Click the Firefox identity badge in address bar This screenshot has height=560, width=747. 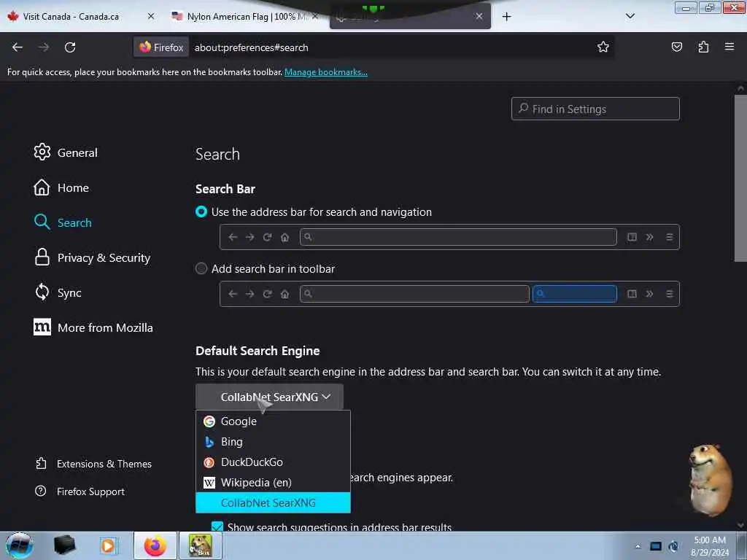pyautogui.click(x=161, y=47)
